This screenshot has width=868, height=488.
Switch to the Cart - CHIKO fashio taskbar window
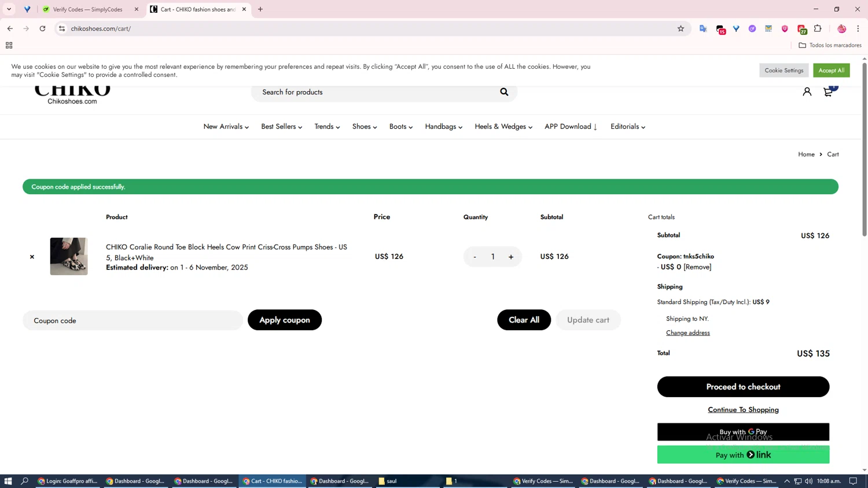272,481
